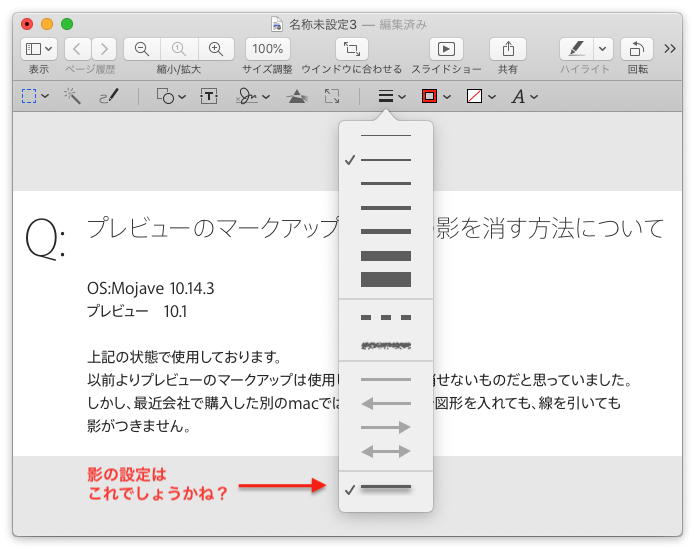This screenshot has width=695, height=549.
Task: Zoom out with the magnifier minus button
Action: tap(142, 48)
